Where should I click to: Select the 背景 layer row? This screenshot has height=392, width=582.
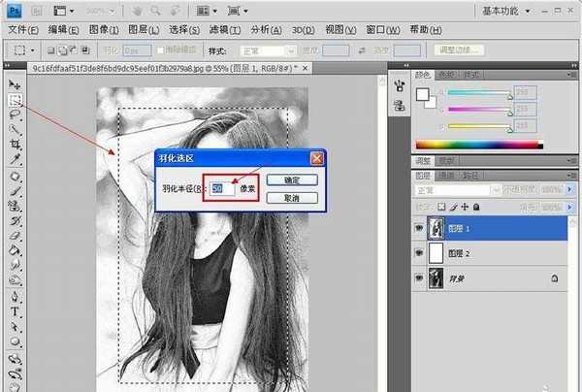(490, 278)
